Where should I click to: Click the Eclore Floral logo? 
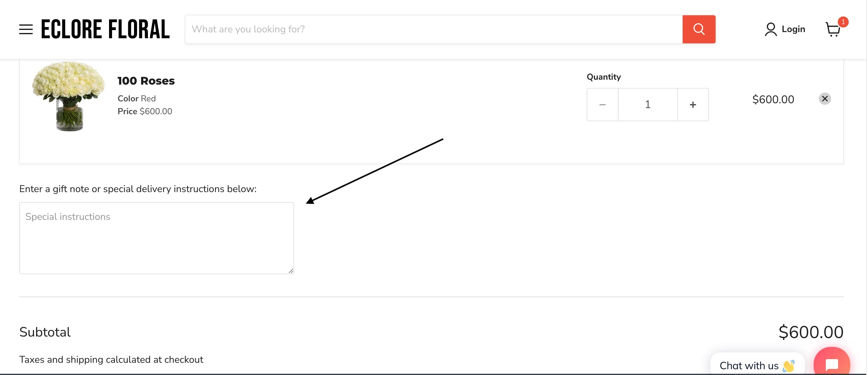coord(105,29)
